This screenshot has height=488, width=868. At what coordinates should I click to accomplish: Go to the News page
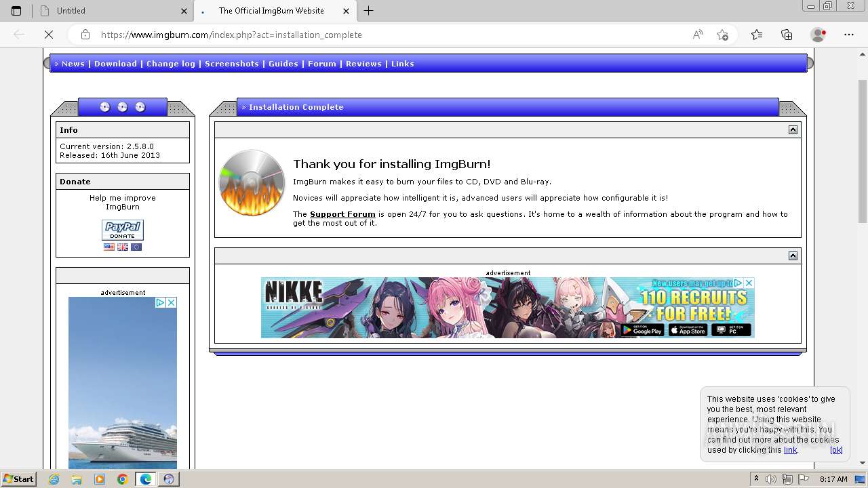pos(73,64)
